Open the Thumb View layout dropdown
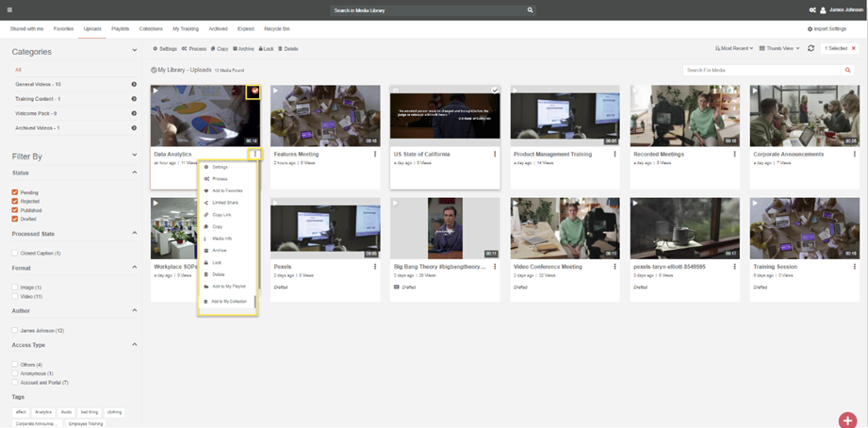The image size is (868, 428). [x=779, y=48]
